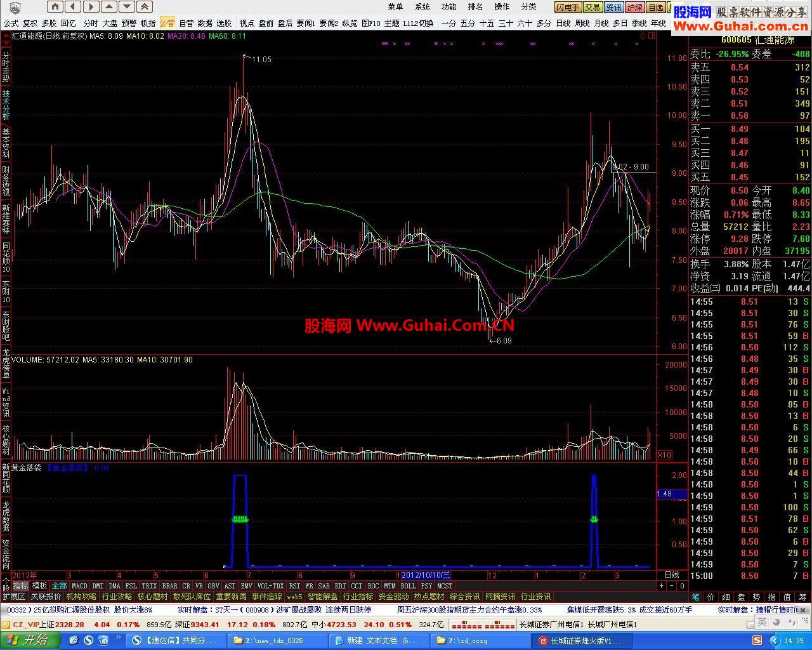Click the 扩展区 tab
This screenshot has width=812, height=650.
[x=14, y=597]
